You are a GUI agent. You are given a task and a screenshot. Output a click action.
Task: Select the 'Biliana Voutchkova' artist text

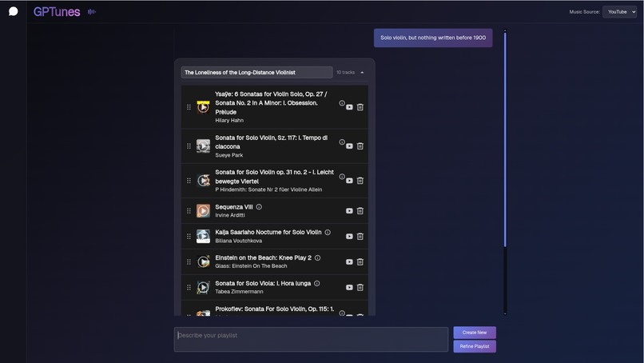click(x=239, y=241)
